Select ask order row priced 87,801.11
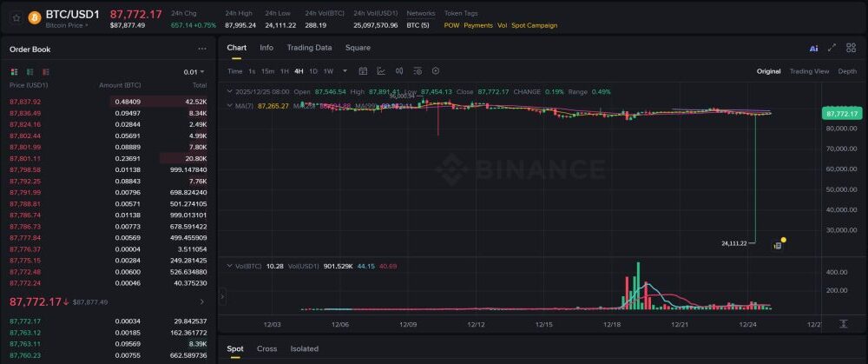 [108, 158]
